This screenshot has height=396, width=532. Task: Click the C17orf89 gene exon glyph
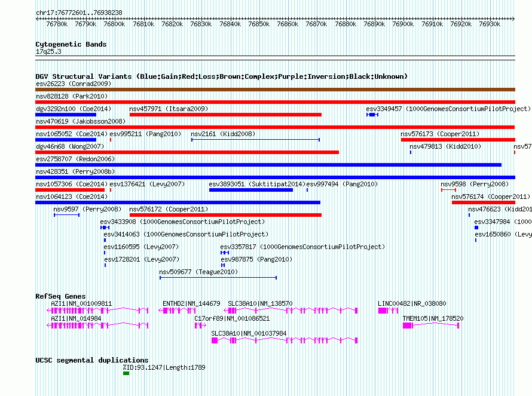(x=200, y=326)
